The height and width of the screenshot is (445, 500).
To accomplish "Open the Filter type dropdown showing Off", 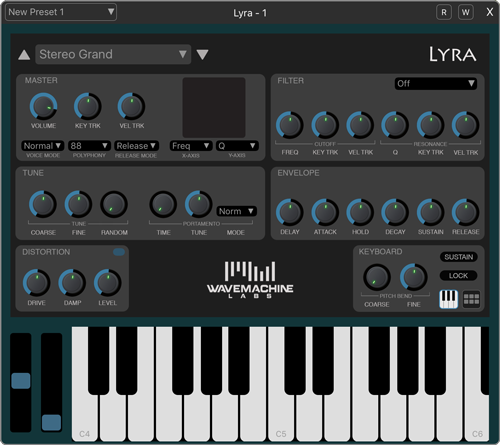I will click(436, 83).
